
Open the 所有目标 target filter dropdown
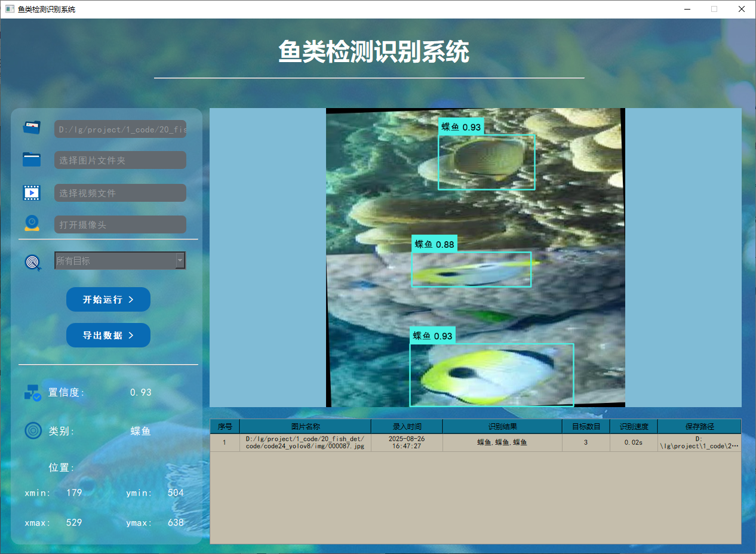[x=113, y=261]
